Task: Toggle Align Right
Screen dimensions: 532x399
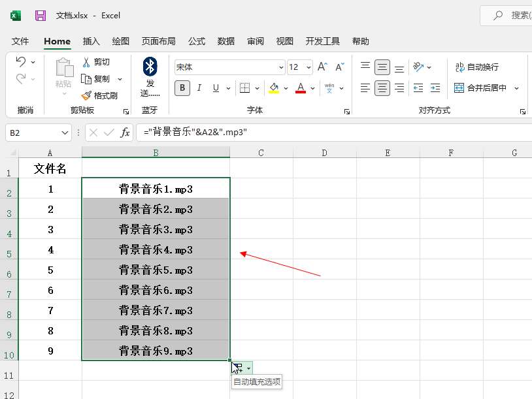Action: tap(399, 88)
